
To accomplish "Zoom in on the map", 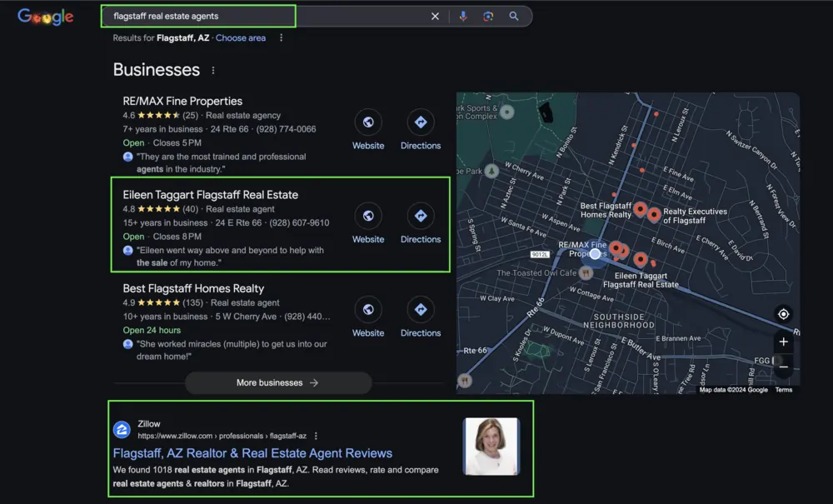I will click(x=783, y=342).
